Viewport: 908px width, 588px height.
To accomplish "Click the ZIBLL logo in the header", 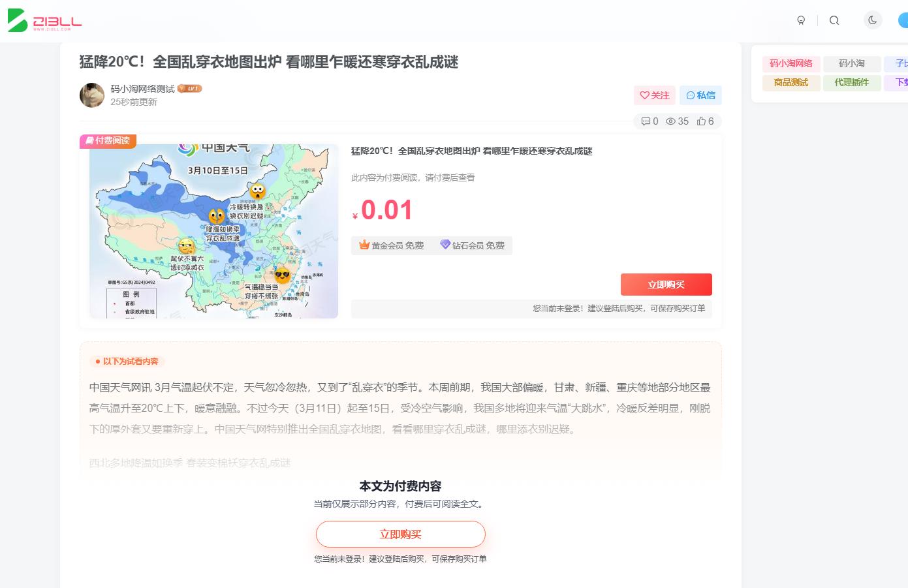I will [44, 20].
